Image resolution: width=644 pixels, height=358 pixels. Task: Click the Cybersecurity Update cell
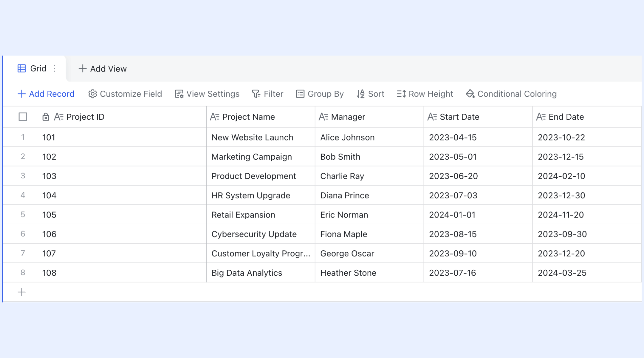tap(261, 234)
